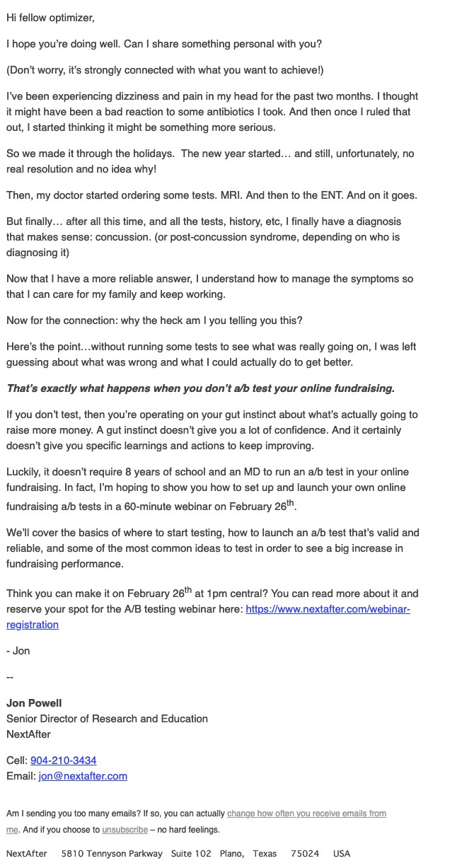
Task: Click 'Plano,' in the footer address
Action: [x=233, y=854]
